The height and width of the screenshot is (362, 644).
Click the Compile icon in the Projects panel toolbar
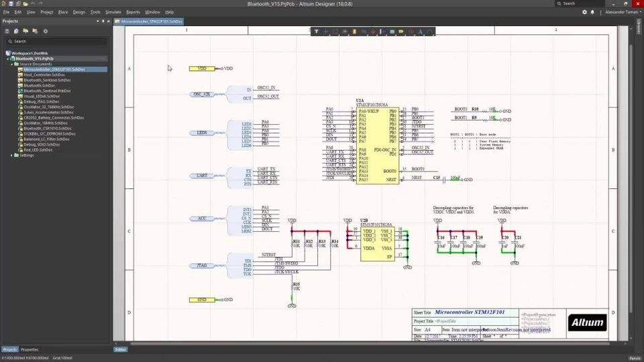[16, 32]
